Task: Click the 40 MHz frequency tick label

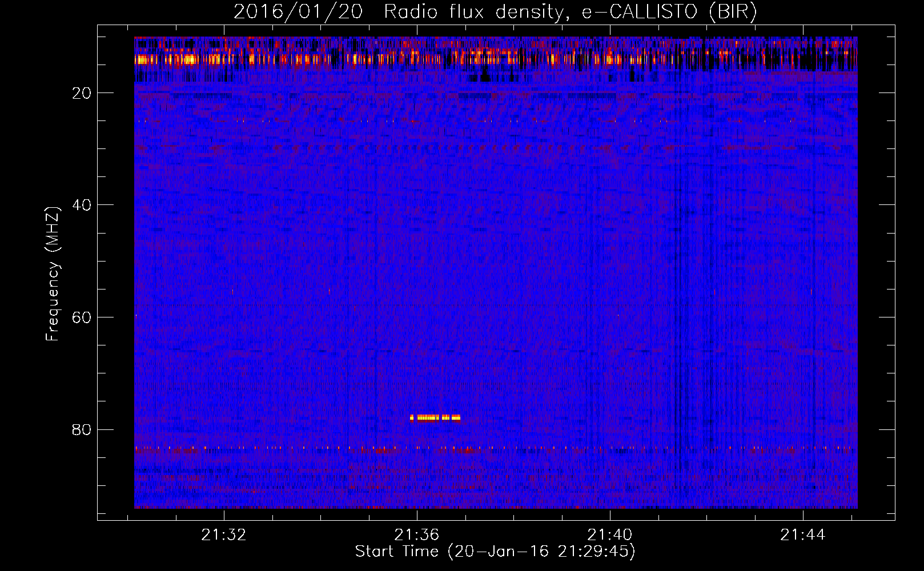Action: click(82, 205)
